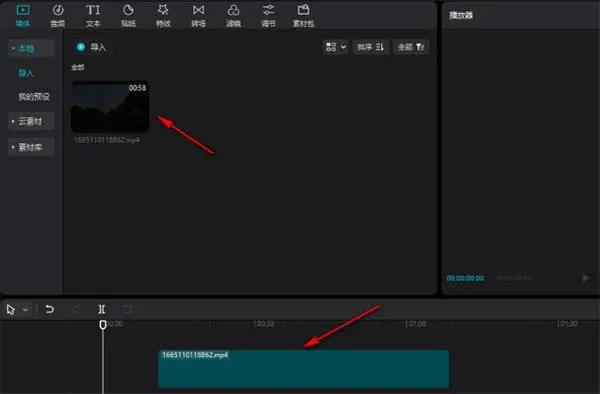Click the 01:30 mark on the timeline ruler
Viewport: 600px width, 394px height.
point(567,324)
